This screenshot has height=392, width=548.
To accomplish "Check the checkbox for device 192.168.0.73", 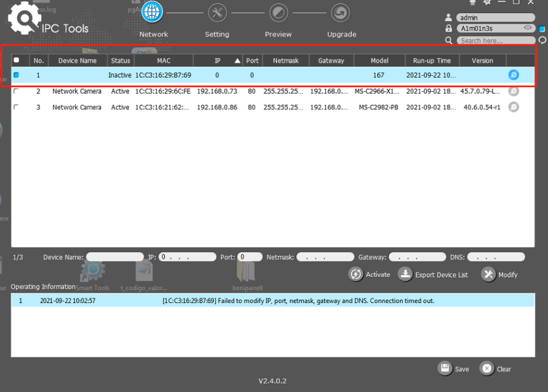I will tap(16, 91).
